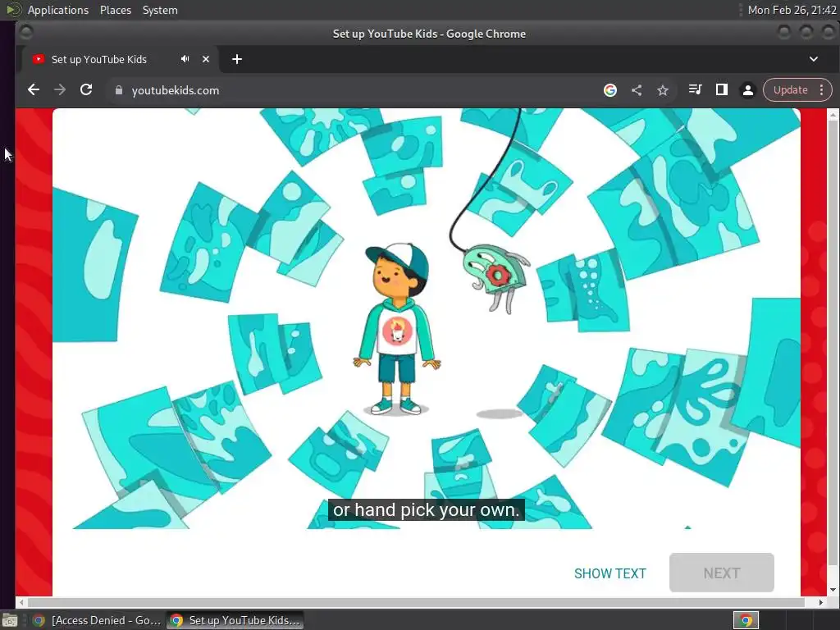Click scrollbar down arrow
840x630 pixels.
pos(833,590)
